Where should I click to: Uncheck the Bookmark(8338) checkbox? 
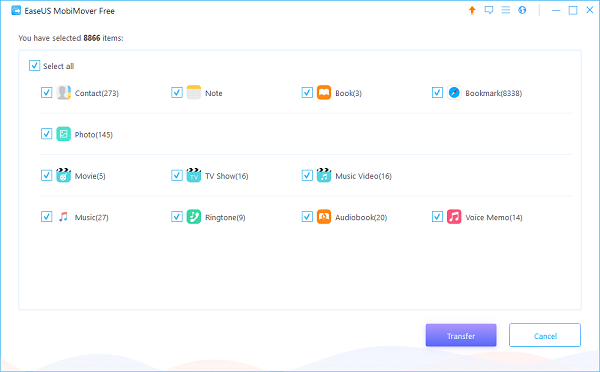click(437, 93)
